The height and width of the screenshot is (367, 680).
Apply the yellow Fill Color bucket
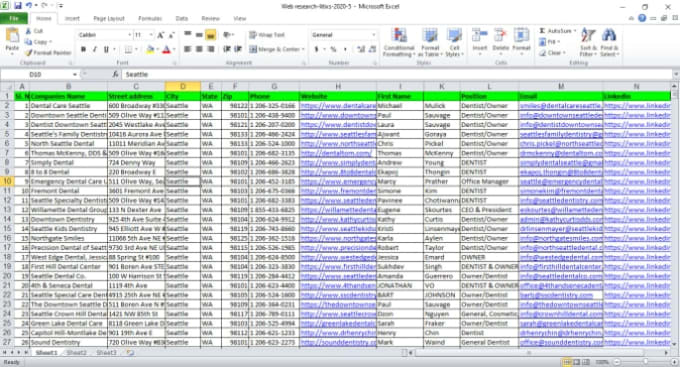(150, 49)
